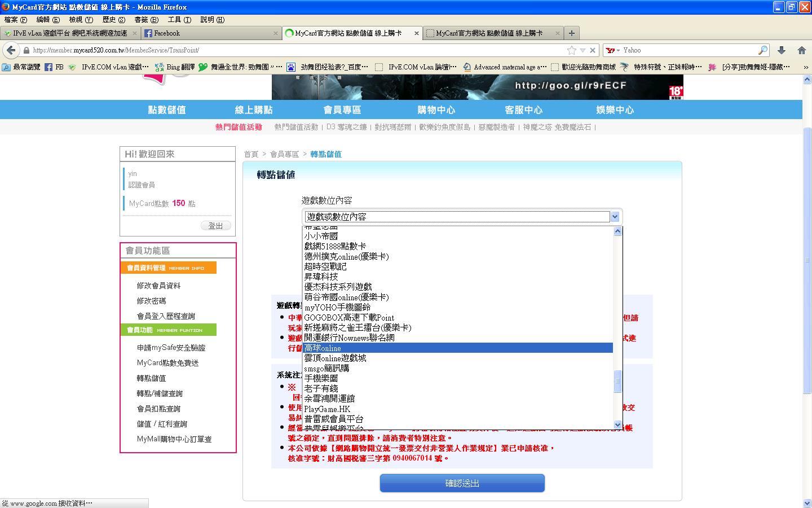Open the Bing 翻譯 bookmark
This screenshot has height=508, width=812.
coord(175,67)
